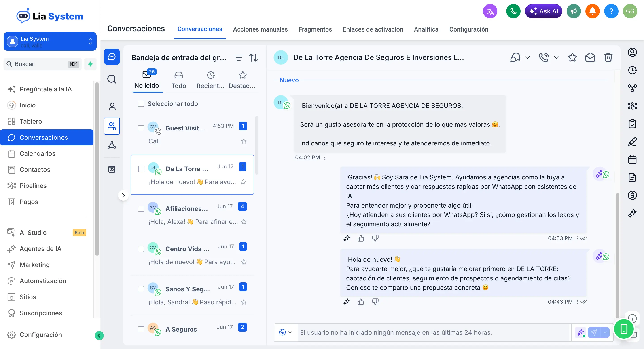
Task: Select the Guest Visit conversation checkbox
Action: pyautogui.click(x=141, y=128)
